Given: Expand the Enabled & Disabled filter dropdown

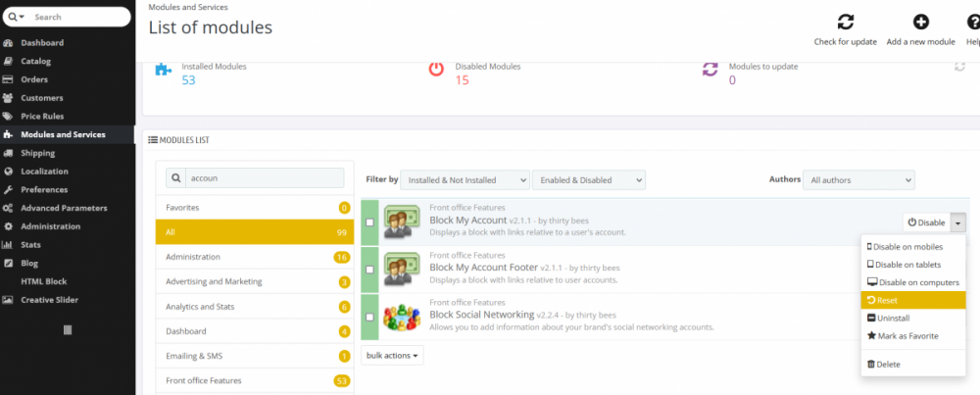Looking at the screenshot, I should (588, 180).
